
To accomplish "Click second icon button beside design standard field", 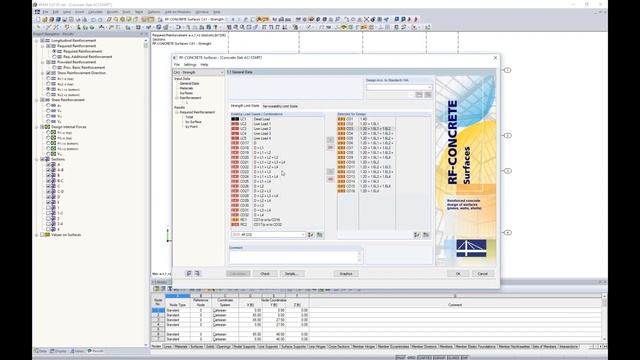I will (428, 95).
